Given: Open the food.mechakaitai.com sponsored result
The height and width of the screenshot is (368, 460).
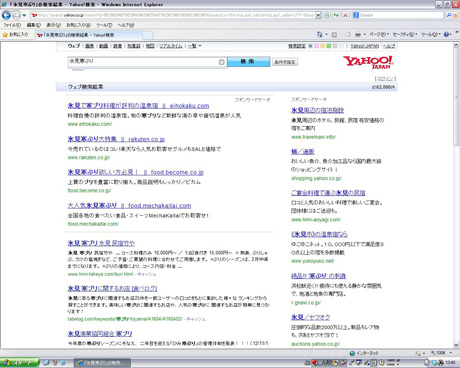Looking at the screenshot, I should (129, 206).
